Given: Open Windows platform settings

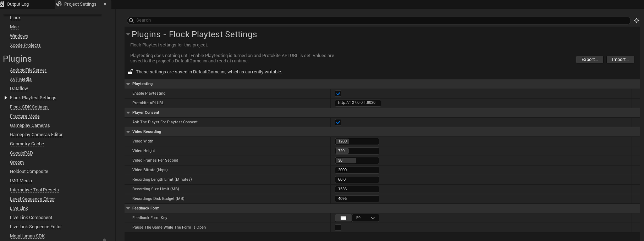Looking at the screenshot, I should (x=19, y=36).
